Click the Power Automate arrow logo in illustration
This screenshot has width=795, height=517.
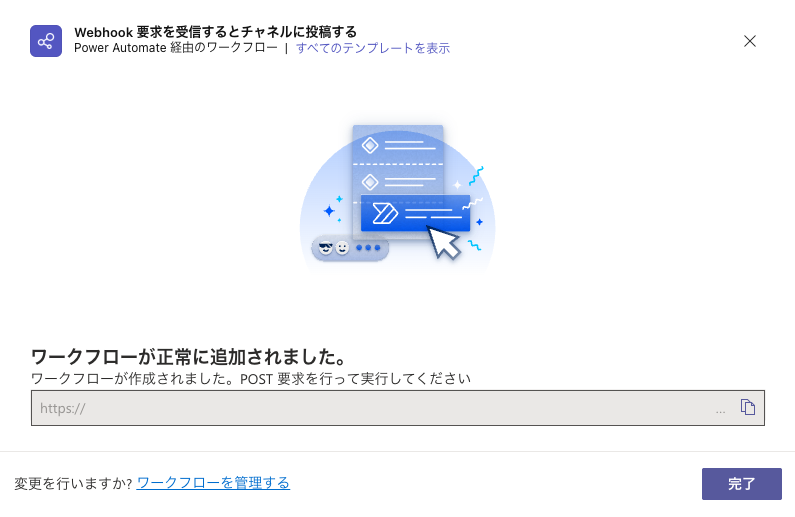(385, 213)
